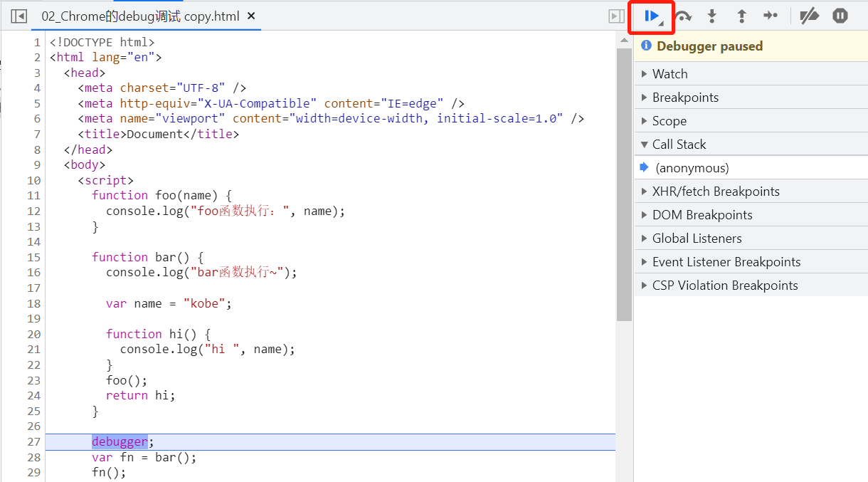This screenshot has height=482, width=868.
Task: Show the file navigator sidebar
Action: (x=19, y=16)
